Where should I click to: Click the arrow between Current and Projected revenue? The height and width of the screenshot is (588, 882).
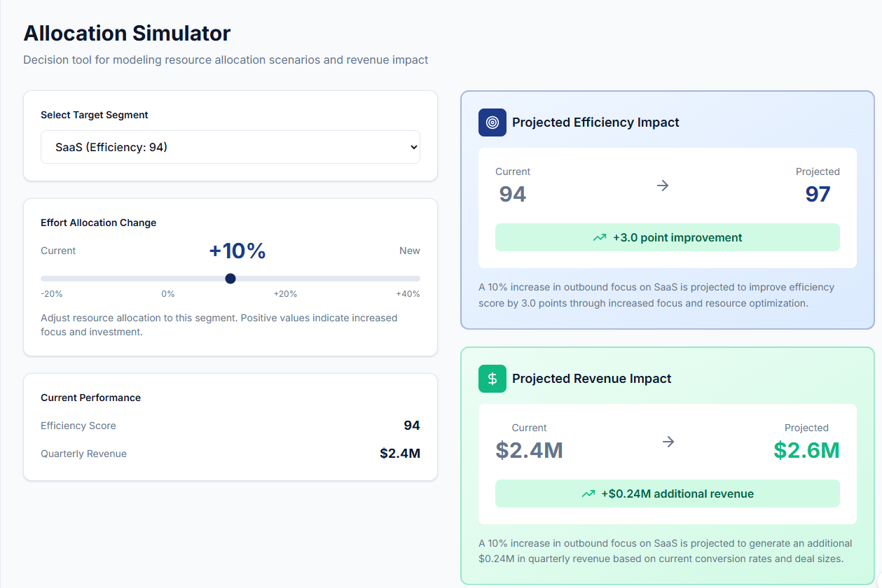pyautogui.click(x=668, y=441)
